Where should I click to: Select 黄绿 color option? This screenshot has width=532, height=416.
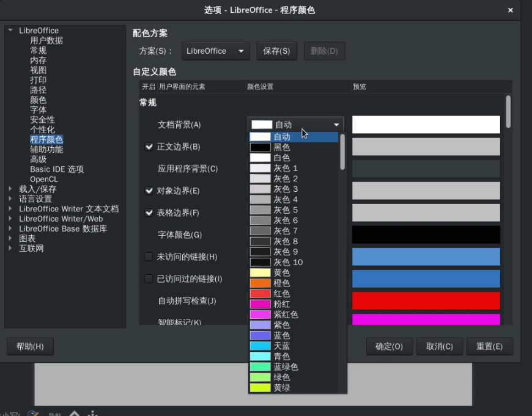[x=294, y=387]
